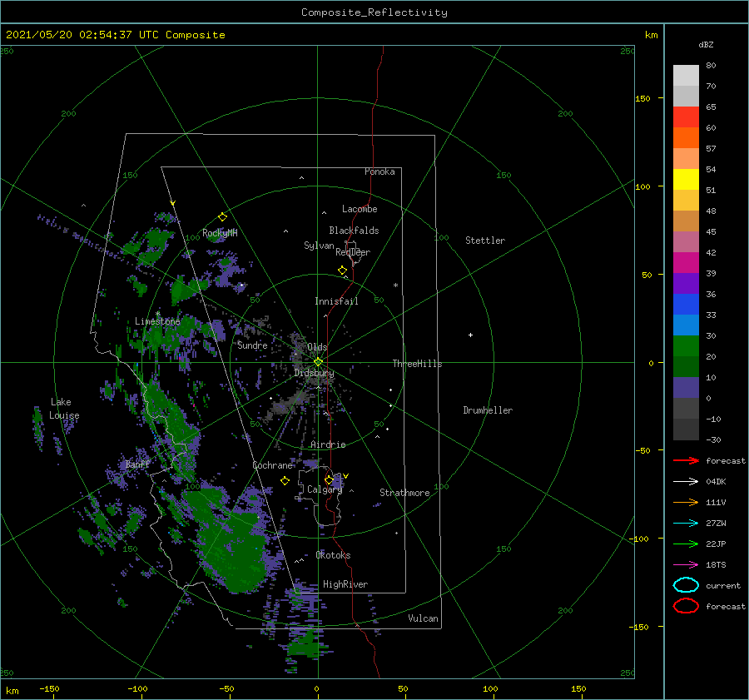
Task: Select the light grey 80-70 dBZ swatch
Action: pos(686,76)
